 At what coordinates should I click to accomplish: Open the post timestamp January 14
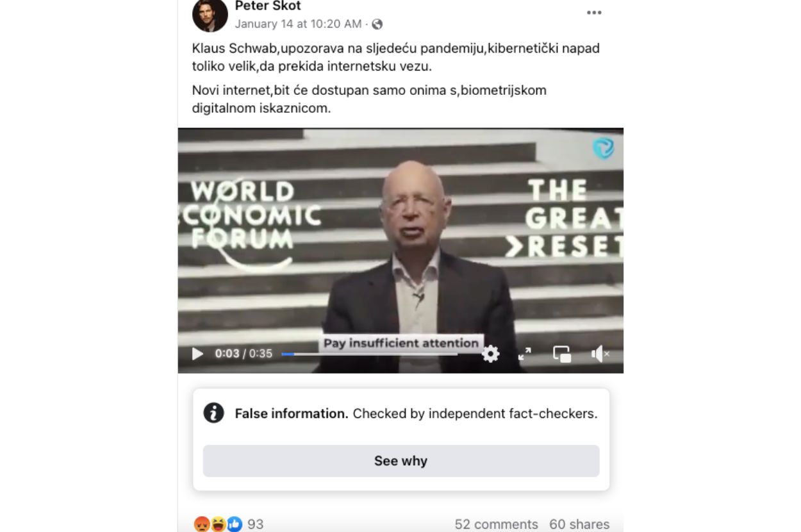(x=298, y=24)
